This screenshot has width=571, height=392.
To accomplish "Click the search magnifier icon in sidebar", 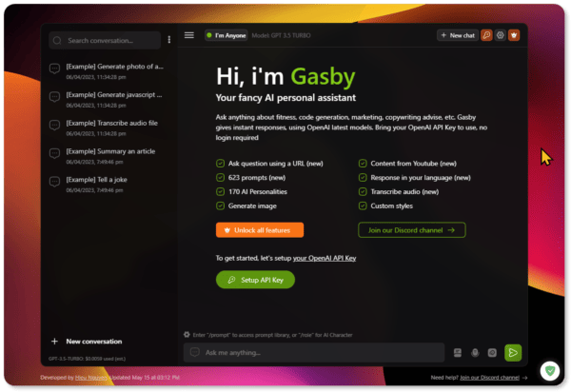I will (x=57, y=41).
